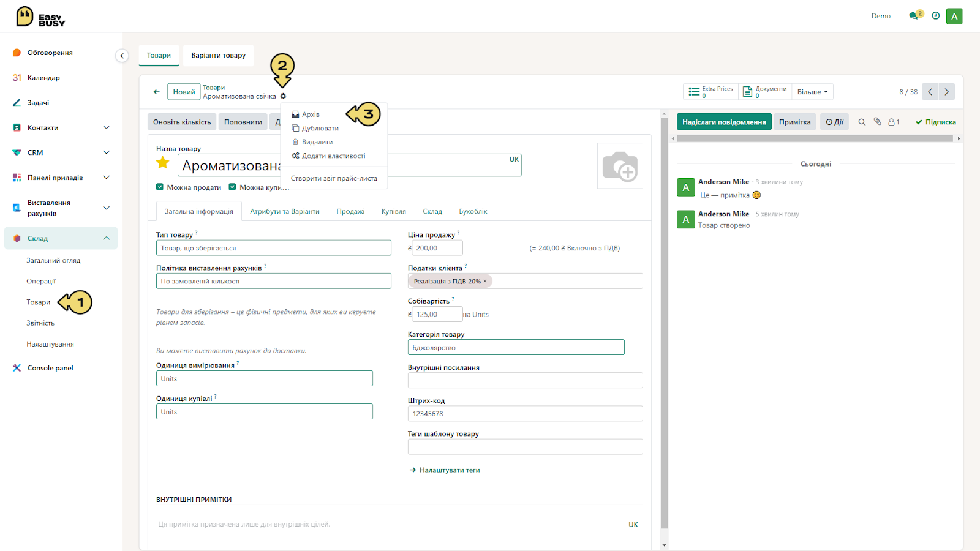This screenshot has height=551, width=980.
Task: Click the clock activities icon in header
Action: point(935,16)
